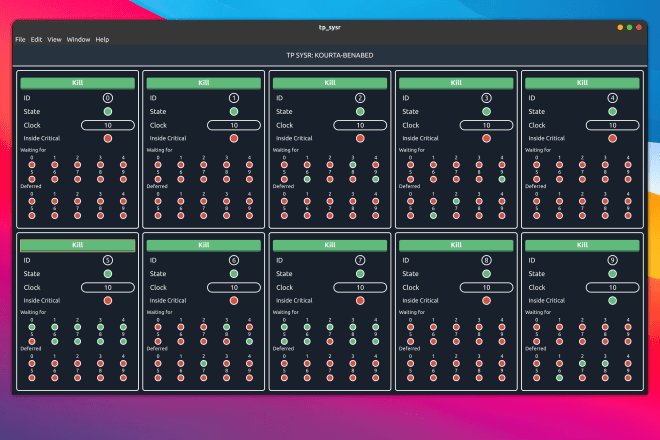Click green Waiting for dot 3 in process 6
Viewport: 660px width, 440px height.
226,327
